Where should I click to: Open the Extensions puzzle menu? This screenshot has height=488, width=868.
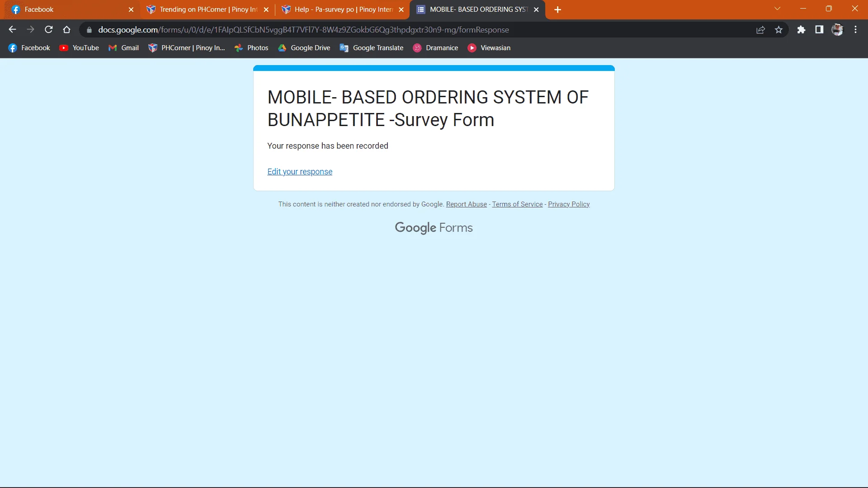pyautogui.click(x=801, y=30)
